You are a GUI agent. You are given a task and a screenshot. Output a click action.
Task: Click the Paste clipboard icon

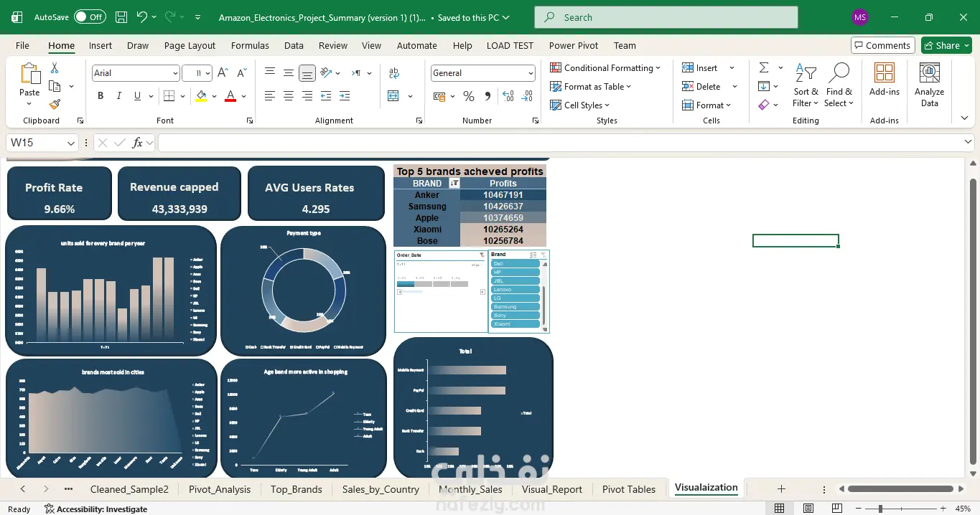tap(29, 74)
